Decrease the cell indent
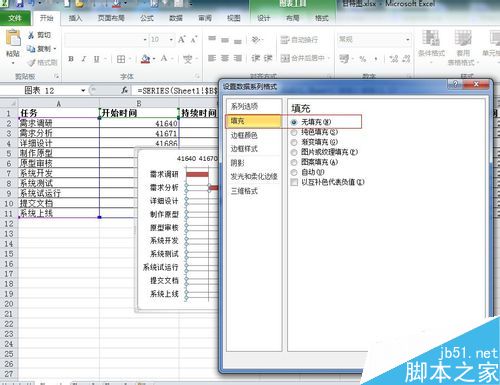The height and width of the screenshot is (385, 500). point(256,58)
